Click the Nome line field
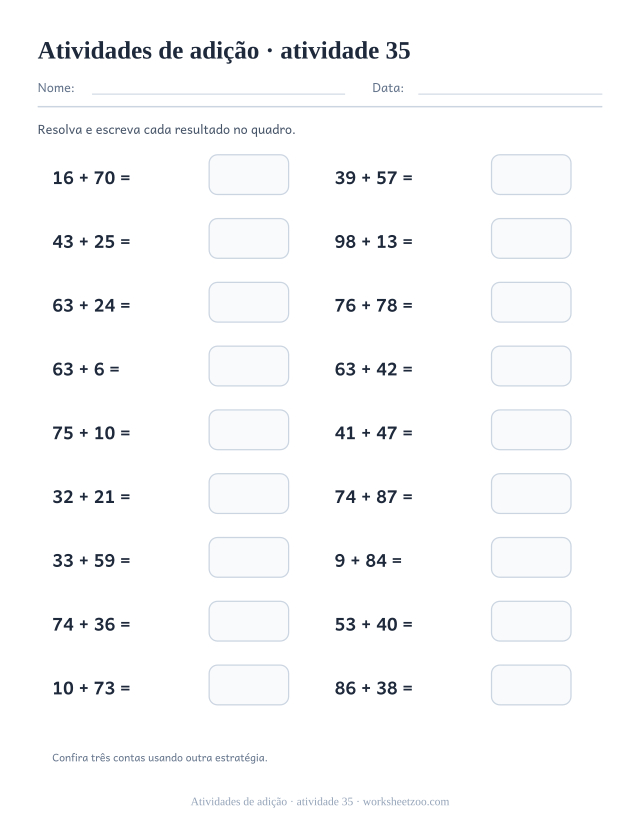 [218, 89]
